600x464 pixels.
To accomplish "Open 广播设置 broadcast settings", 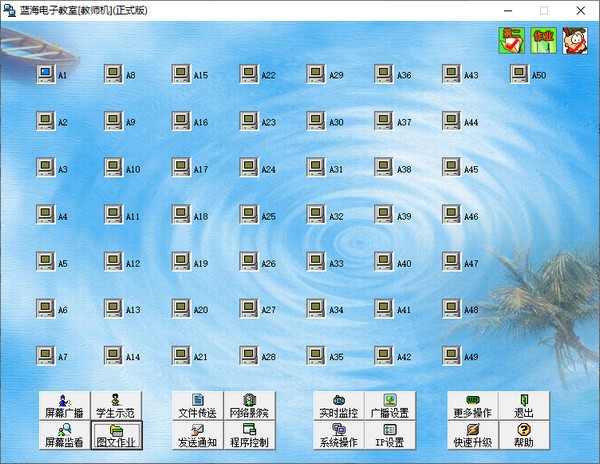I will [389, 406].
